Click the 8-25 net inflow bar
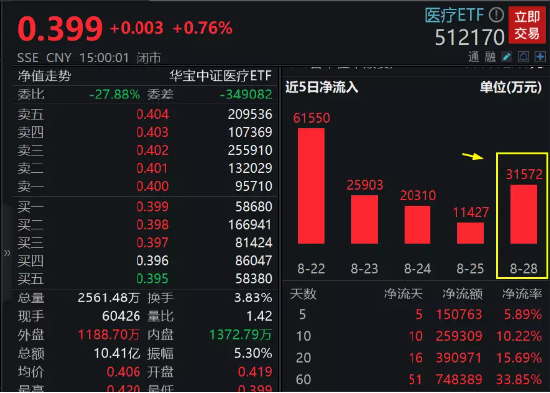The height and width of the screenshot is (393, 550). (470, 233)
